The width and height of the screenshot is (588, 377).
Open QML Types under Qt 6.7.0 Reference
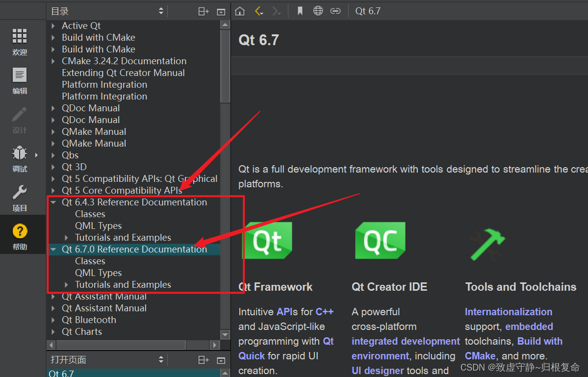(x=98, y=273)
